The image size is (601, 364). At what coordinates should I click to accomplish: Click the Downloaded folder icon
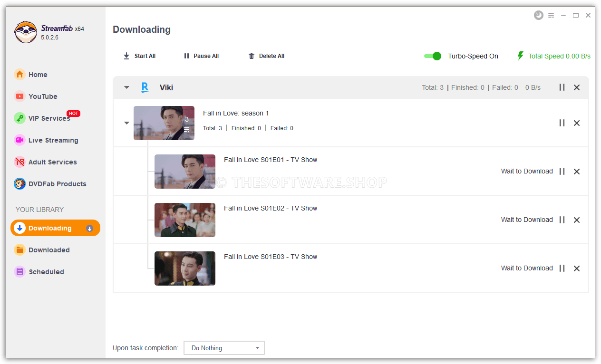click(x=19, y=250)
